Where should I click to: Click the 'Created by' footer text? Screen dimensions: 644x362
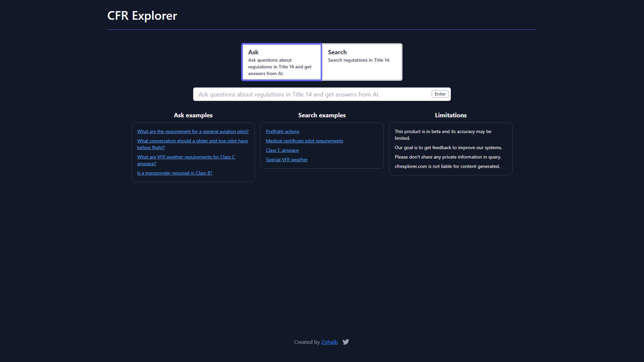pyautogui.click(x=307, y=342)
